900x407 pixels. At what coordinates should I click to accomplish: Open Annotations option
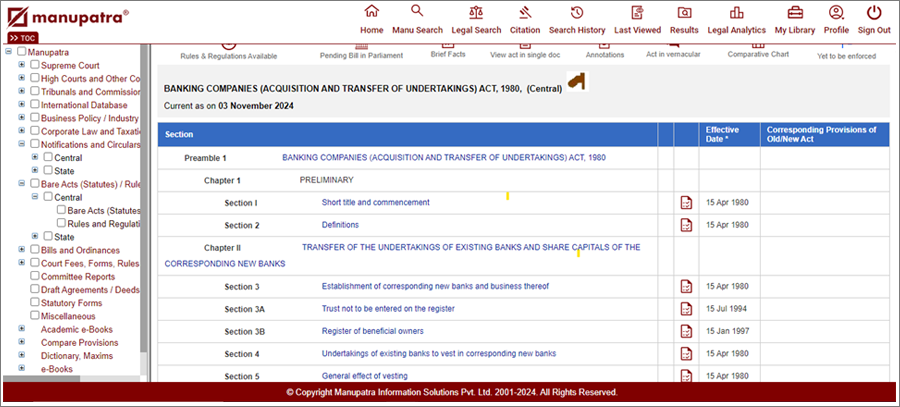tap(605, 55)
